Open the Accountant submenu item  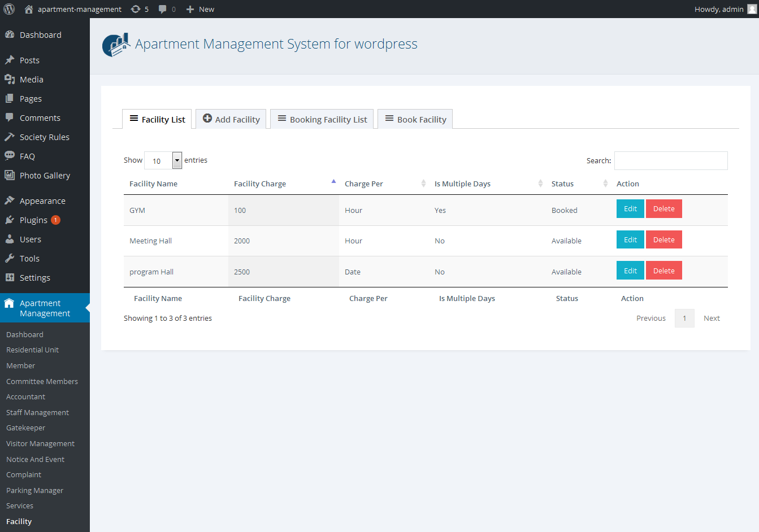click(x=25, y=397)
